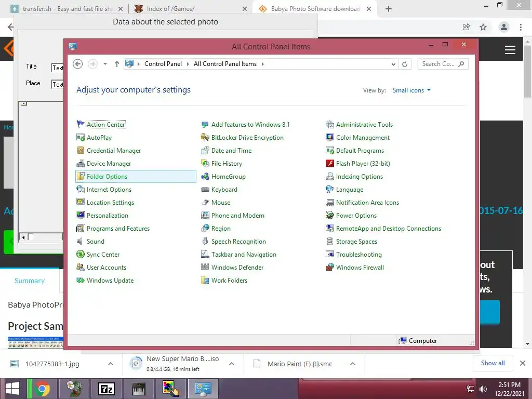This screenshot has width=532, height=399.
Task: Open Sync Center icon
Action: click(81, 254)
